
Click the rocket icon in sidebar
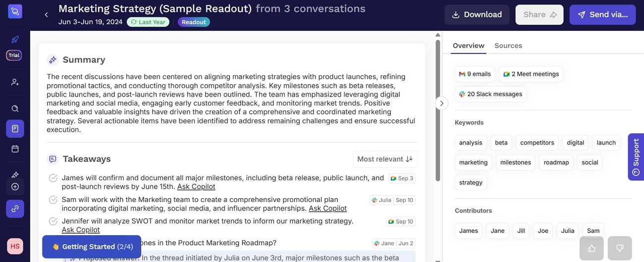pos(15,39)
